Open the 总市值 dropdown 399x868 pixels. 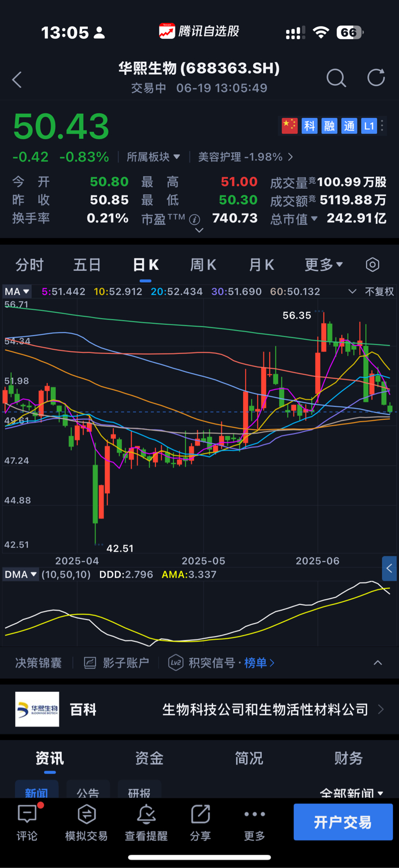coord(294,219)
